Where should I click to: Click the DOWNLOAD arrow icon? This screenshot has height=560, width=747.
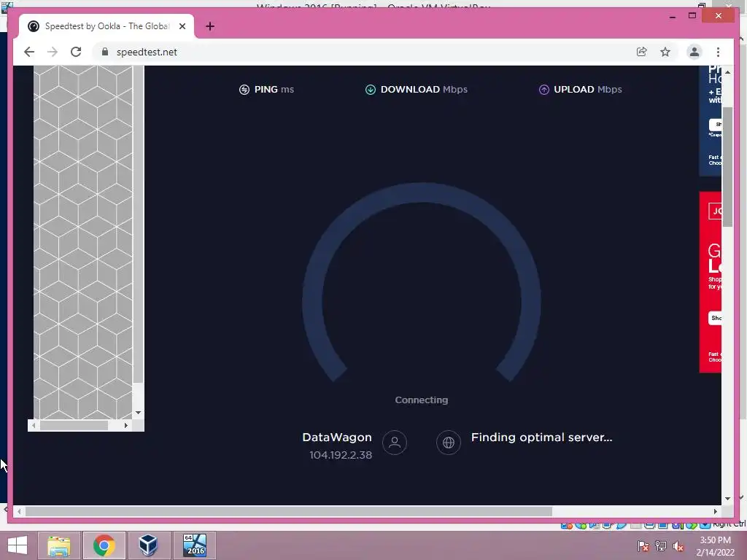pos(371,90)
